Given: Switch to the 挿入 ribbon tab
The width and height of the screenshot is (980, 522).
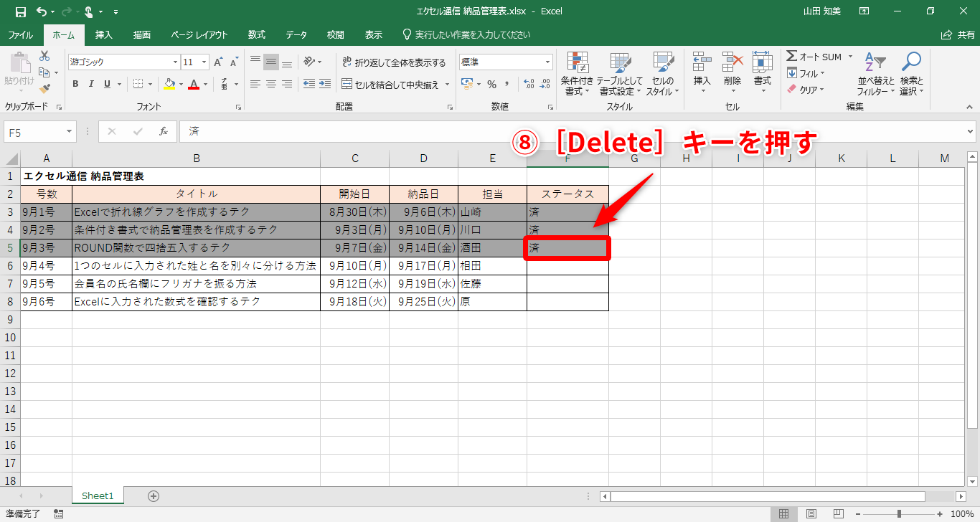Looking at the screenshot, I should [x=104, y=34].
